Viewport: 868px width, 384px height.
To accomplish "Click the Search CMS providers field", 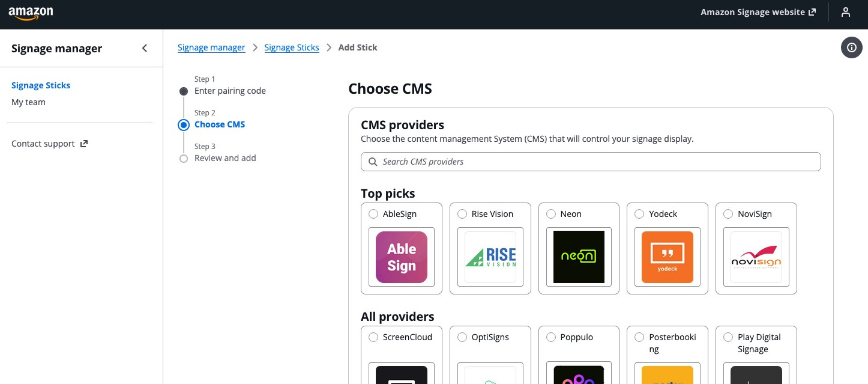I will (591, 162).
